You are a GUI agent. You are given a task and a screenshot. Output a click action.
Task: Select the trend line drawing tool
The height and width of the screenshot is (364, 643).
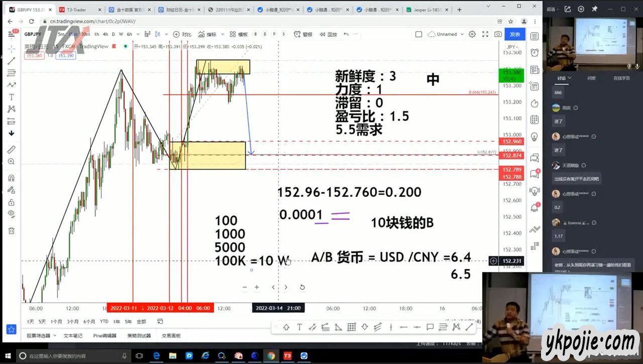[12, 61]
